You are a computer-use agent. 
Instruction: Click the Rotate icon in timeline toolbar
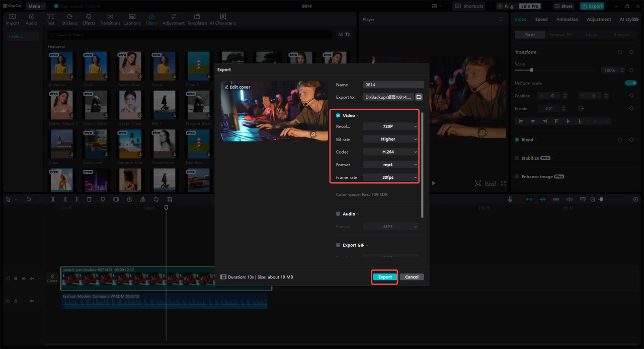tap(156, 199)
